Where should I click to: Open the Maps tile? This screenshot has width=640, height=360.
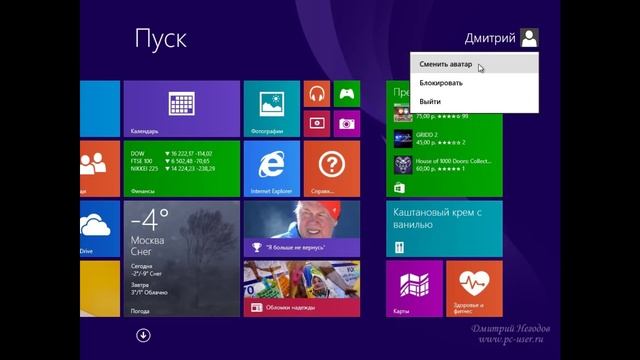[x=414, y=289]
